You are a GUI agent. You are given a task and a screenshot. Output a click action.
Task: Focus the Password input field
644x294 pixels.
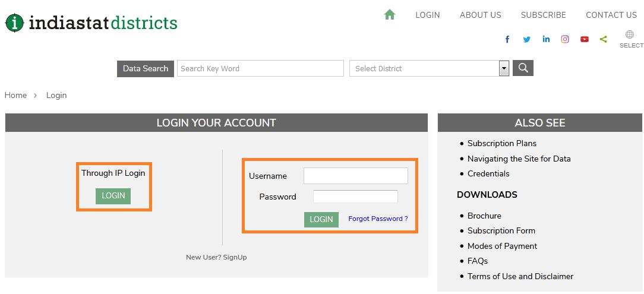(355, 197)
